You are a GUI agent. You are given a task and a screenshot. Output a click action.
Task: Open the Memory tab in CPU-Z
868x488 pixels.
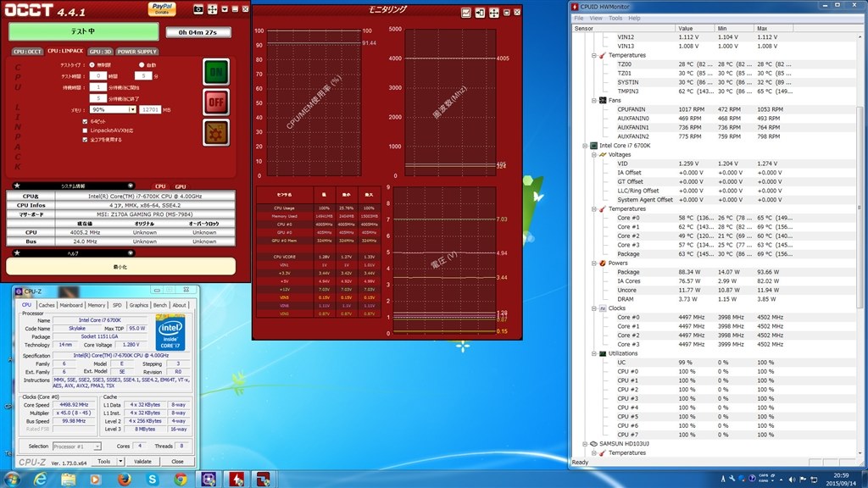tap(97, 305)
